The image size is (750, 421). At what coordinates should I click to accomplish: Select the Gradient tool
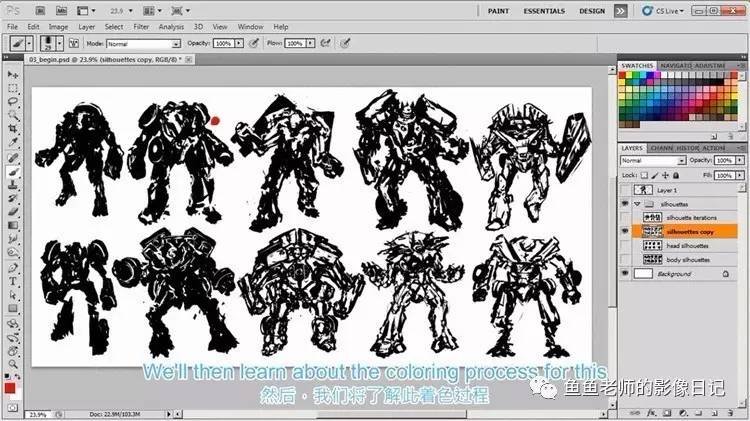13,225
